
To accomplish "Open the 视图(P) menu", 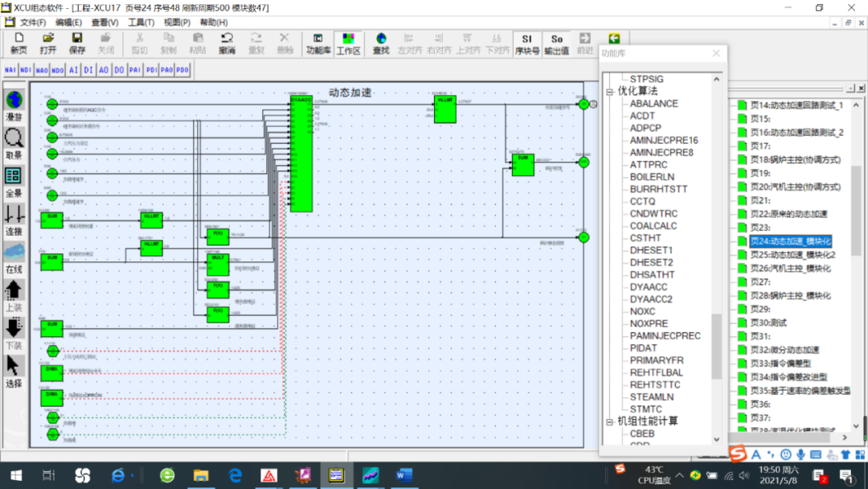I will tap(177, 23).
